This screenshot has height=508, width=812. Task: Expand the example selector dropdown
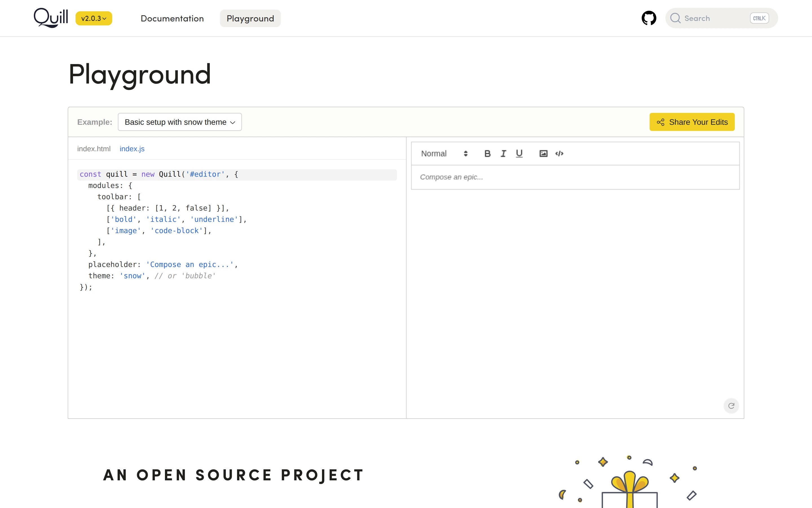pyautogui.click(x=180, y=122)
